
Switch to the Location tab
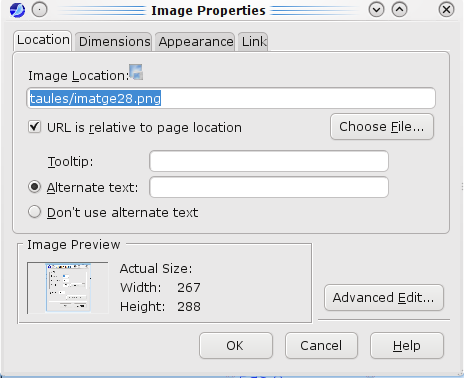click(43, 40)
